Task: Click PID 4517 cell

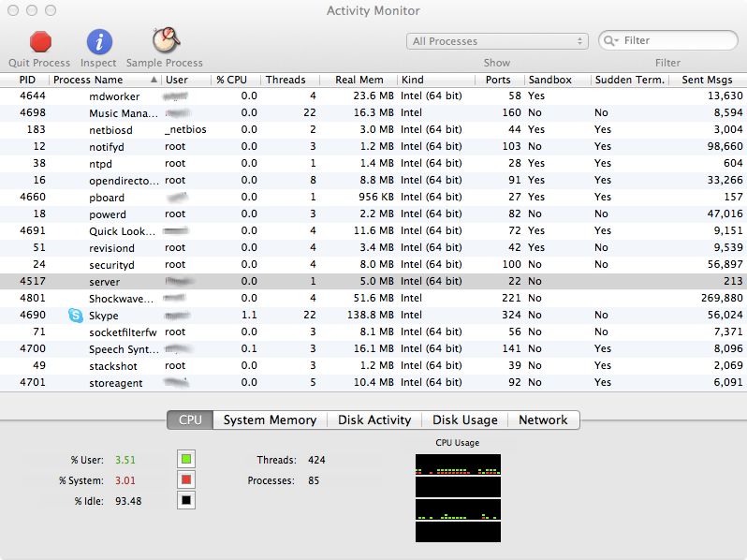Action: point(33,281)
